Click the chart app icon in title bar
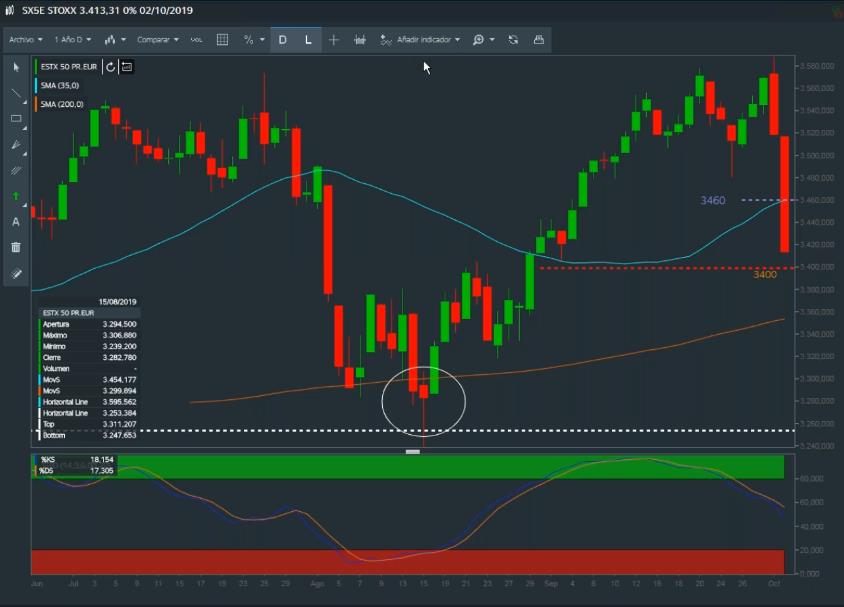Viewport: 844px width, 607px height. click(9, 10)
